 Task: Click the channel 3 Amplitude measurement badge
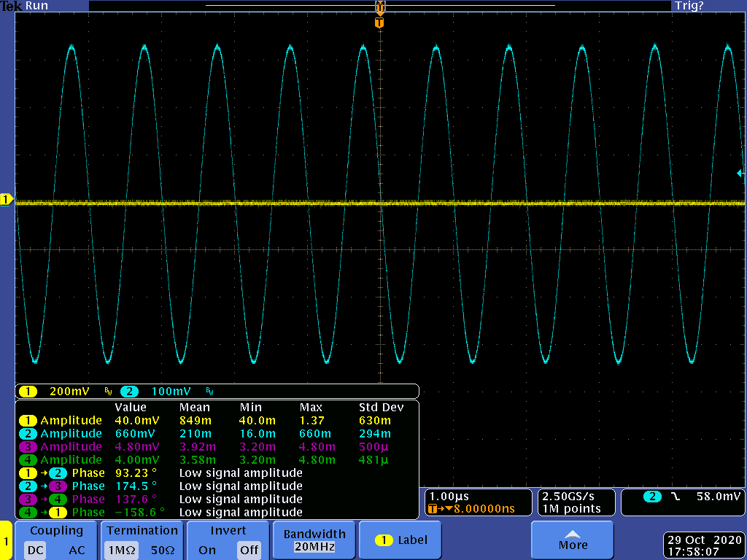pos(27,447)
